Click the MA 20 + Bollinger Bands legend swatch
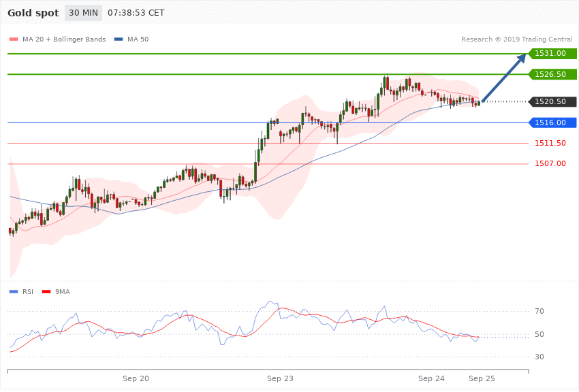Image resolution: width=579 pixels, height=392 pixels. pyautogui.click(x=14, y=39)
